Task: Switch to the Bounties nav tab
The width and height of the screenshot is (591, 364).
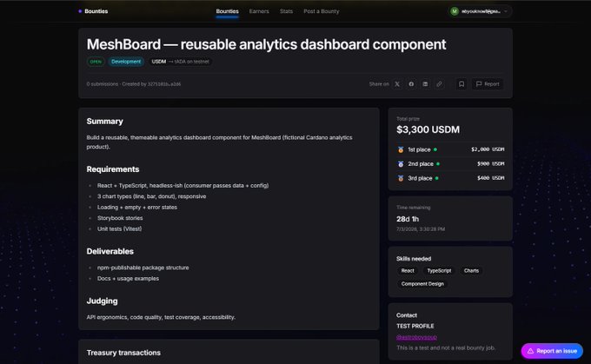Action: 228,11
